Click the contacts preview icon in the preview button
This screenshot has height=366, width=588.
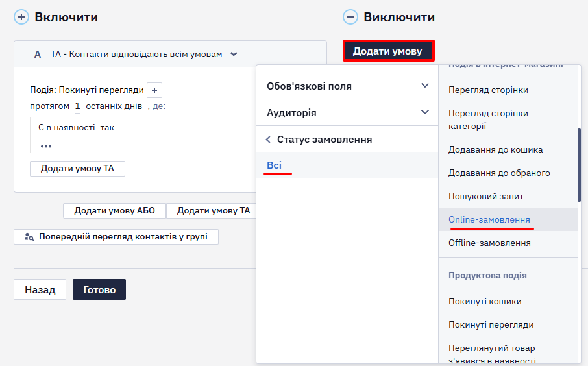pyautogui.click(x=29, y=237)
